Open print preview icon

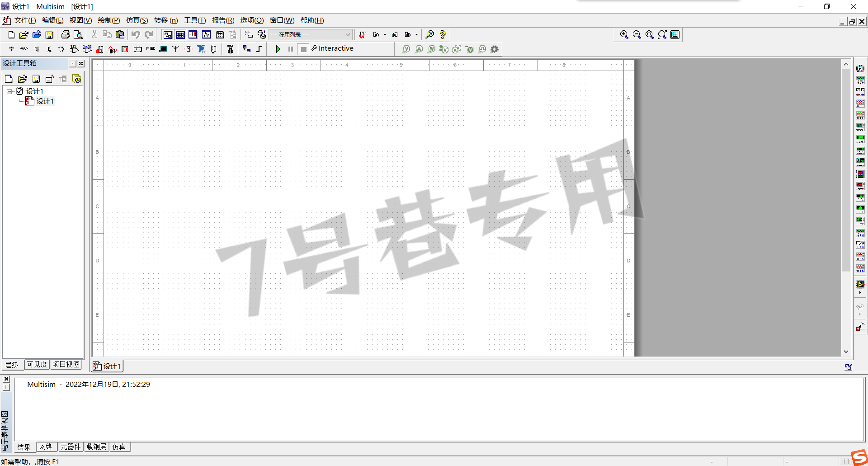click(78, 35)
